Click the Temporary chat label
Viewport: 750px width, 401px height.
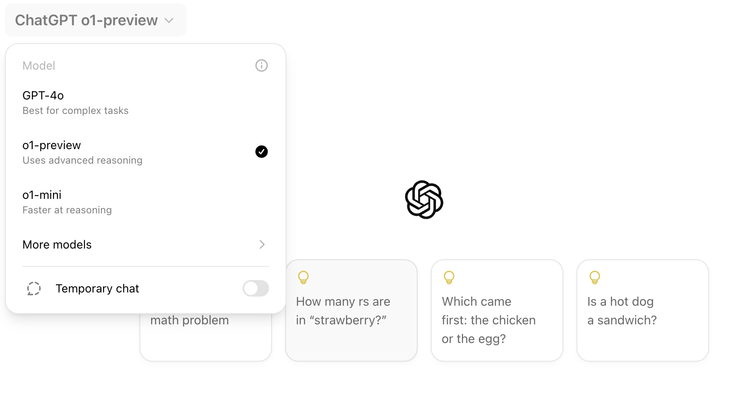tap(97, 289)
